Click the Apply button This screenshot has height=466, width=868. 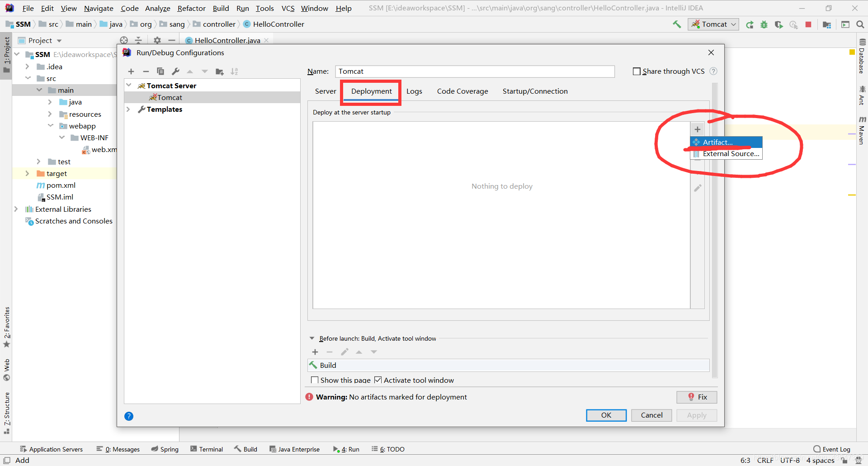click(697, 415)
